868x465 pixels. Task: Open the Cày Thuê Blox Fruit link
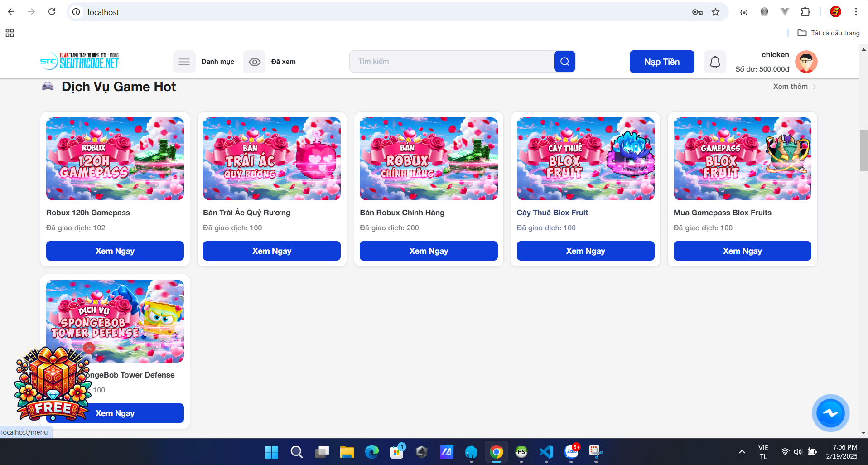click(x=552, y=213)
